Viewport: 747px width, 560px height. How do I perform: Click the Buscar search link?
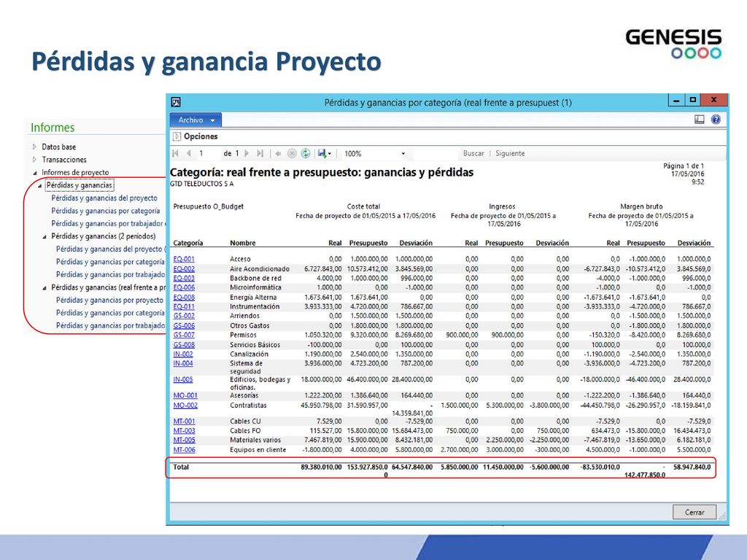(473, 153)
